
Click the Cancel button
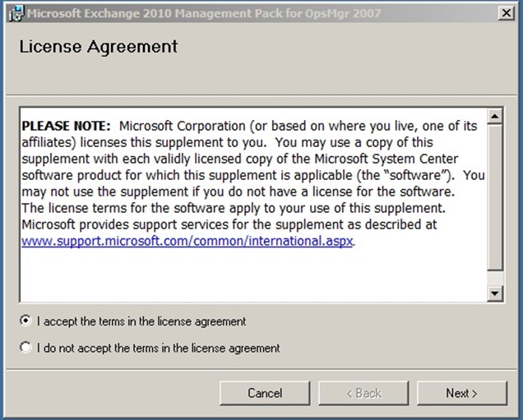tap(265, 393)
